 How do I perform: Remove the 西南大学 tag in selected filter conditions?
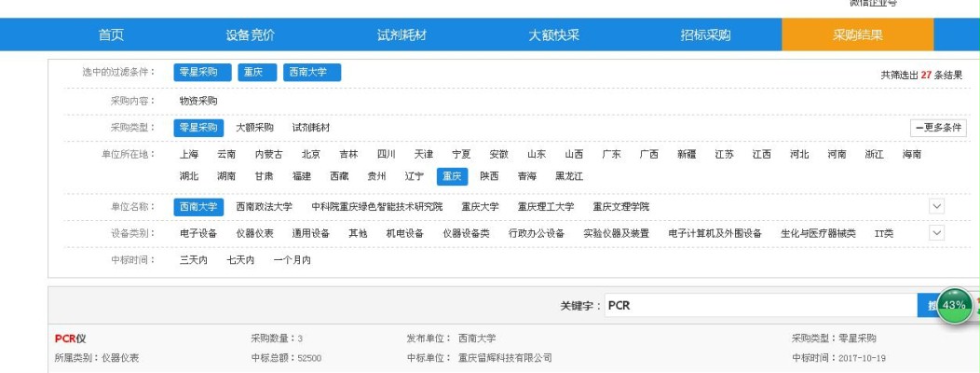312,73
